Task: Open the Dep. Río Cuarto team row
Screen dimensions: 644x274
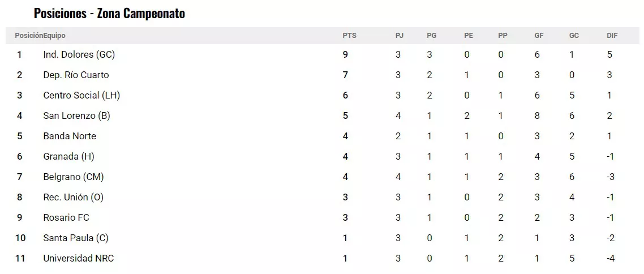Action: [76, 75]
